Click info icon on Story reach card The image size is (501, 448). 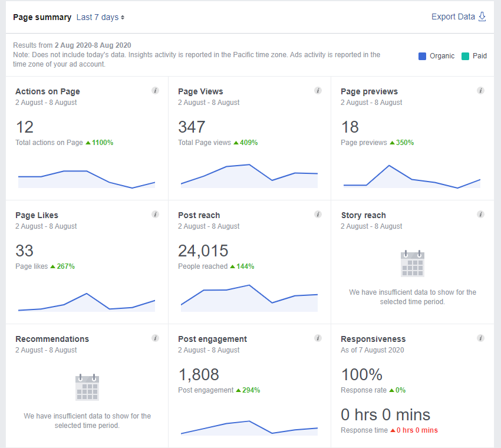coord(480,215)
